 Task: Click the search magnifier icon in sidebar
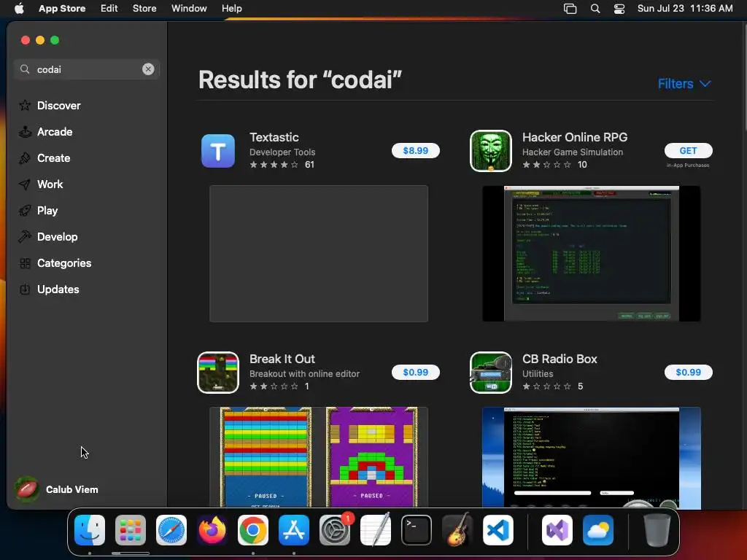(25, 69)
